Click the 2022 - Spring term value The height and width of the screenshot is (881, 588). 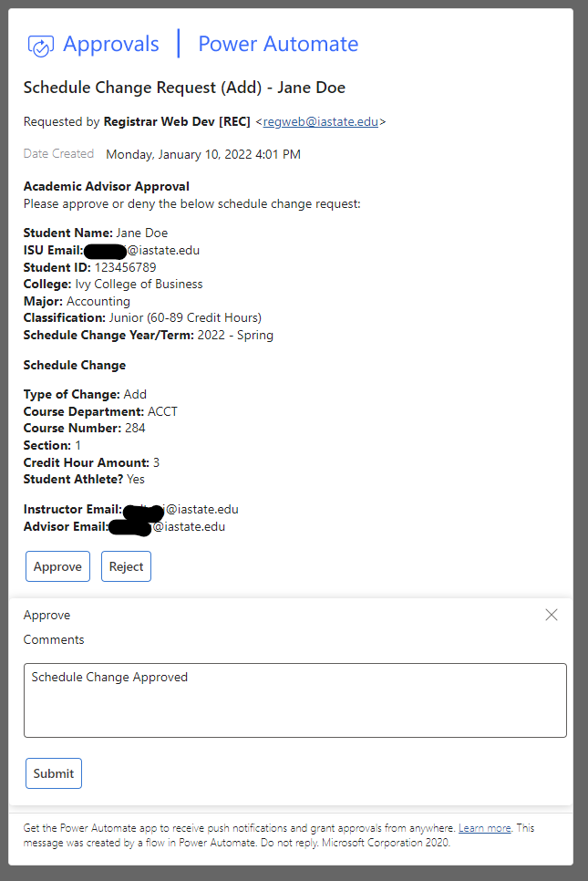point(235,336)
